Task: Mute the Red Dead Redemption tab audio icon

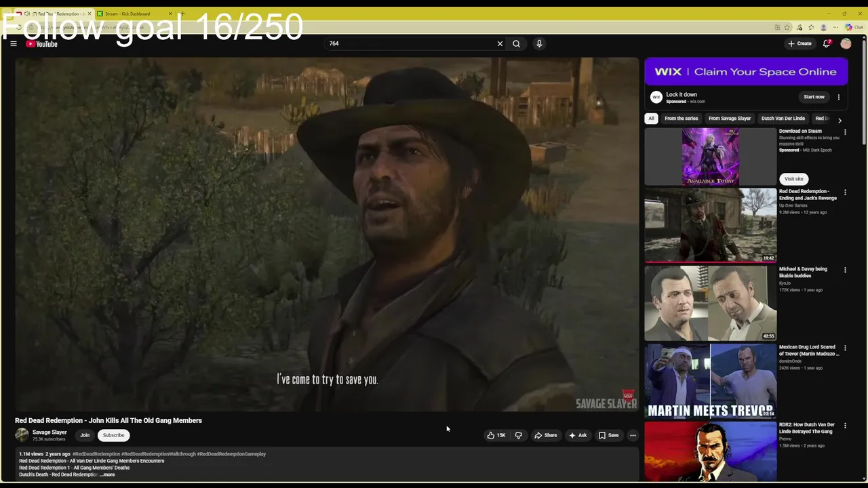Action: tap(27, 14)
